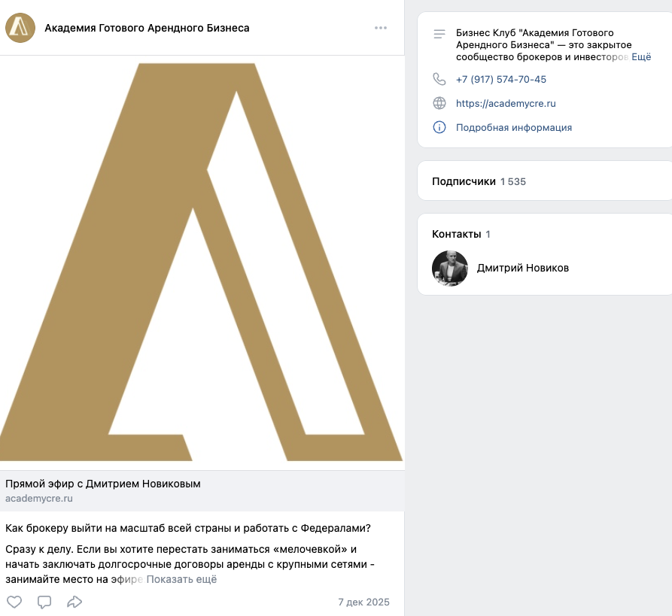The image size is (672, 616).
Task: Open comments via speech bubble icon
Action: tap(44, 602)
